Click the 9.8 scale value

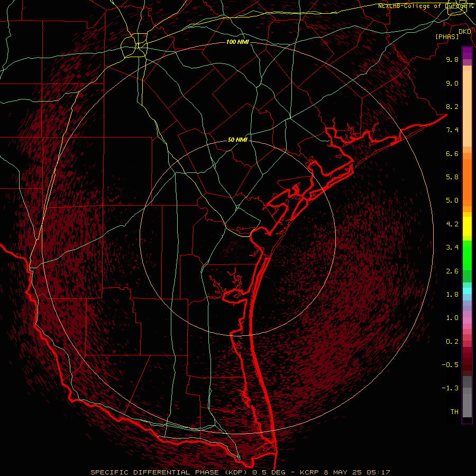[452, 59]
